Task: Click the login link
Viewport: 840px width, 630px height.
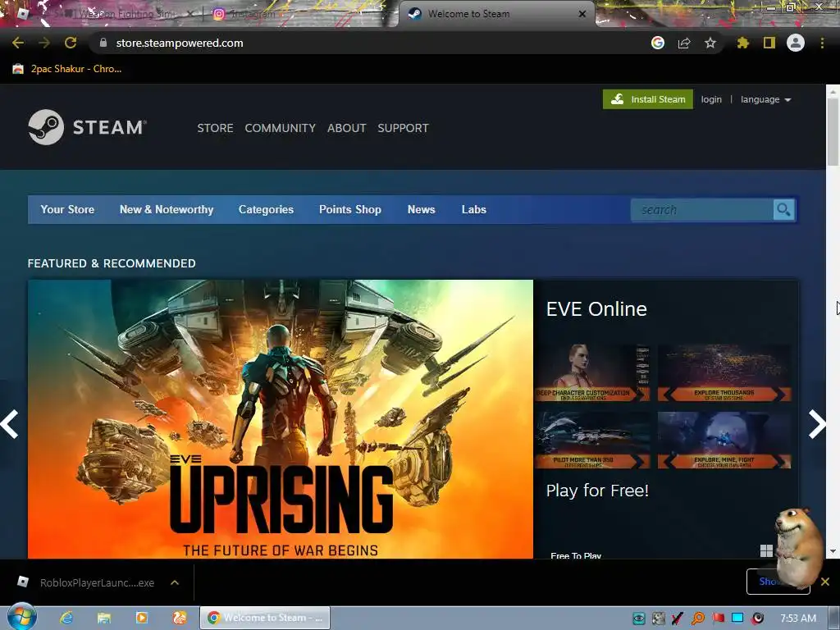Action: (711, 99)
